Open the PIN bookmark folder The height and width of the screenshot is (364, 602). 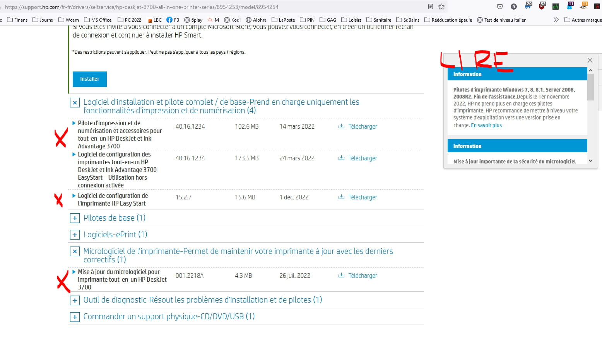(307, 20)
